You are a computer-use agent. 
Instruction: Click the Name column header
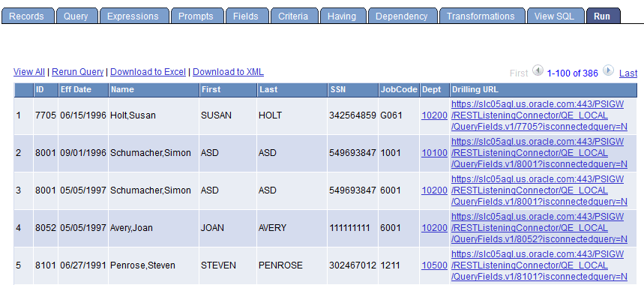[x=154, y=89]
